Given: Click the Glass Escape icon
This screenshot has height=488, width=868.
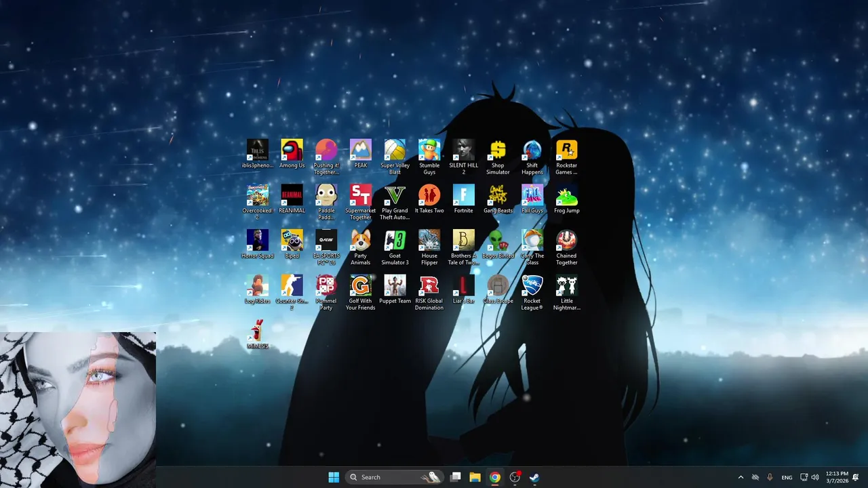Looking at the screenshot, I should 498,290.
